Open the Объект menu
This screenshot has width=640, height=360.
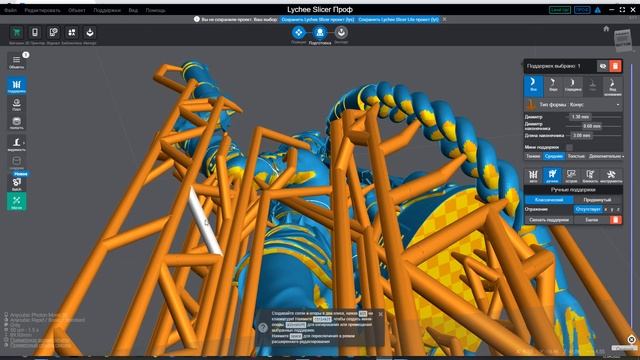77,10
